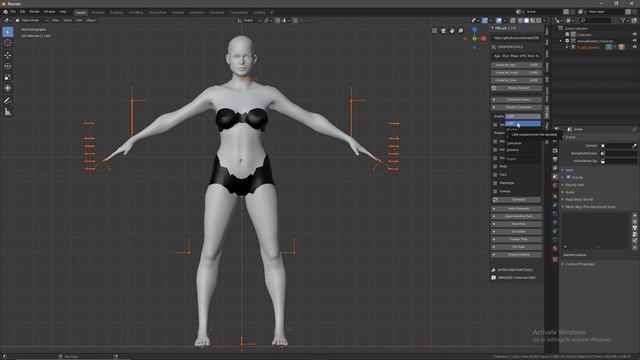640x360 pixels.
Task: Click the editor type icon in viewport header
Action: tap(7, 20)
